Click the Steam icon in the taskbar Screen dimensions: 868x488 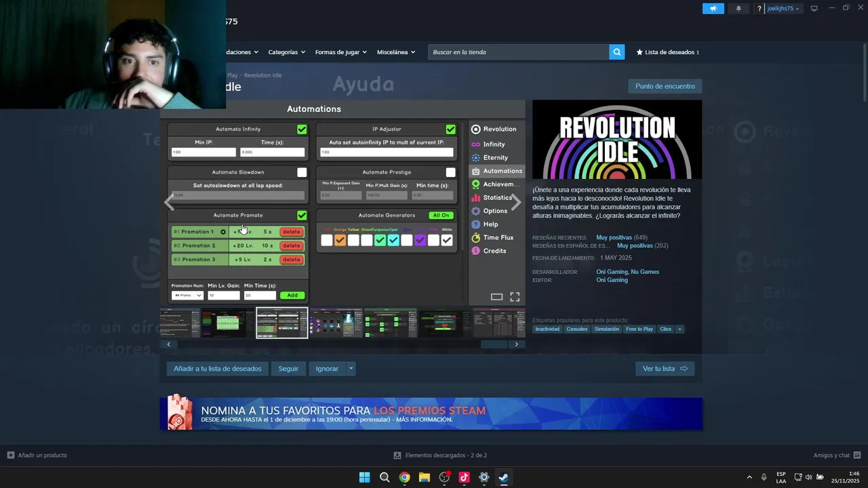pyautogui.click(x=503, y=477)
